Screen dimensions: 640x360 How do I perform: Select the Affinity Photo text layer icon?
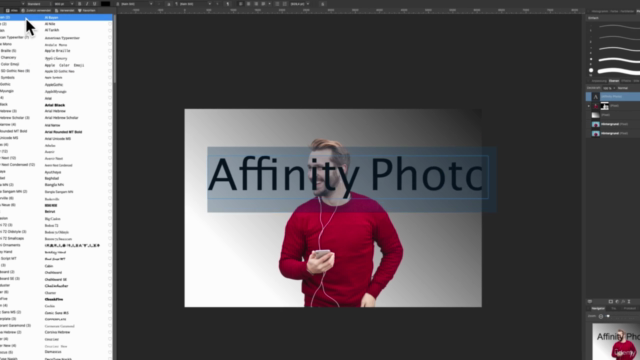(x=596, y=97)
